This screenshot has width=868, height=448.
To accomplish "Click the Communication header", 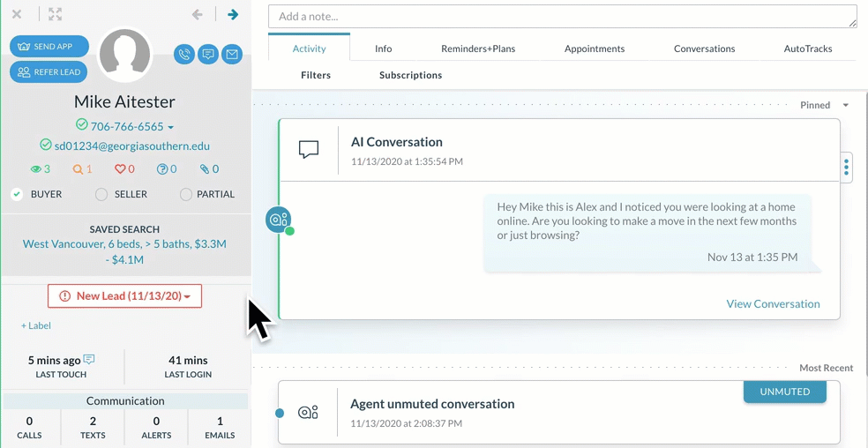I will click(x=125, y=401).
